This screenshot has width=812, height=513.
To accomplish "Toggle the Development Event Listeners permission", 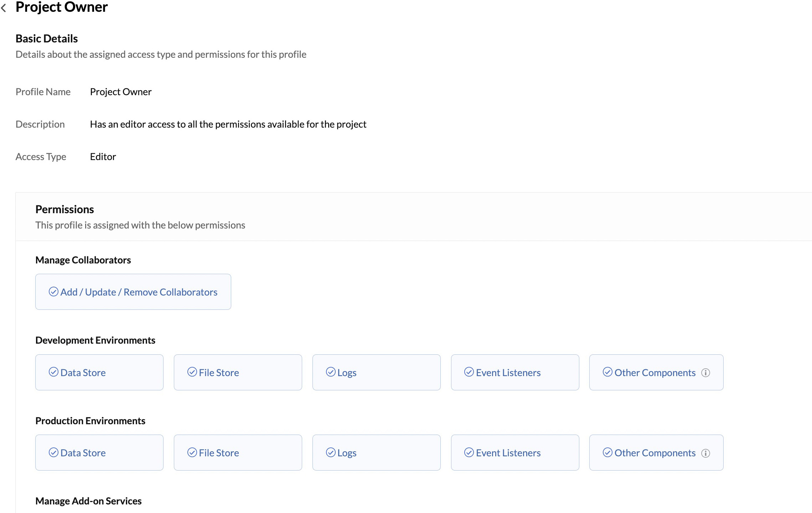I will 515,372.
